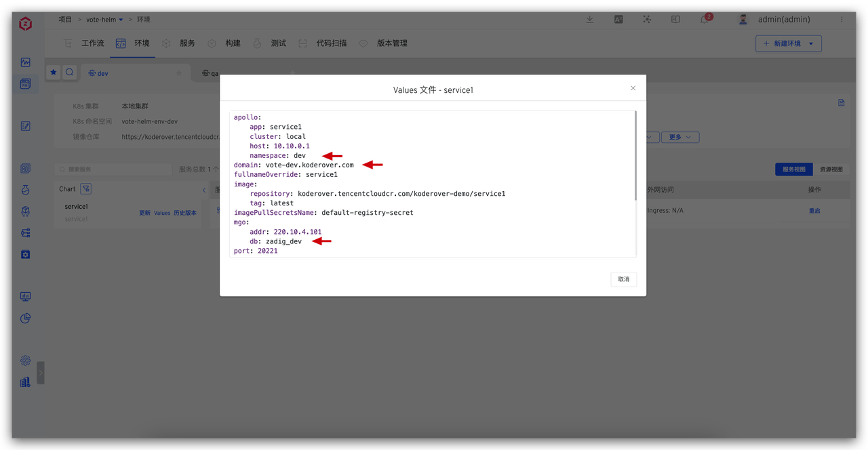
Task: Open the language switch icon
Action: click(618, 20)
